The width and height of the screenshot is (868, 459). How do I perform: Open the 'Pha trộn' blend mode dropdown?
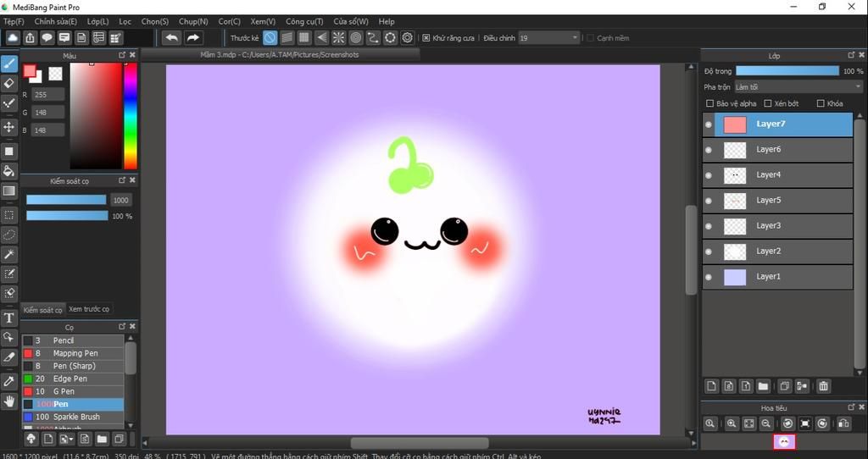tap(798, 87)
